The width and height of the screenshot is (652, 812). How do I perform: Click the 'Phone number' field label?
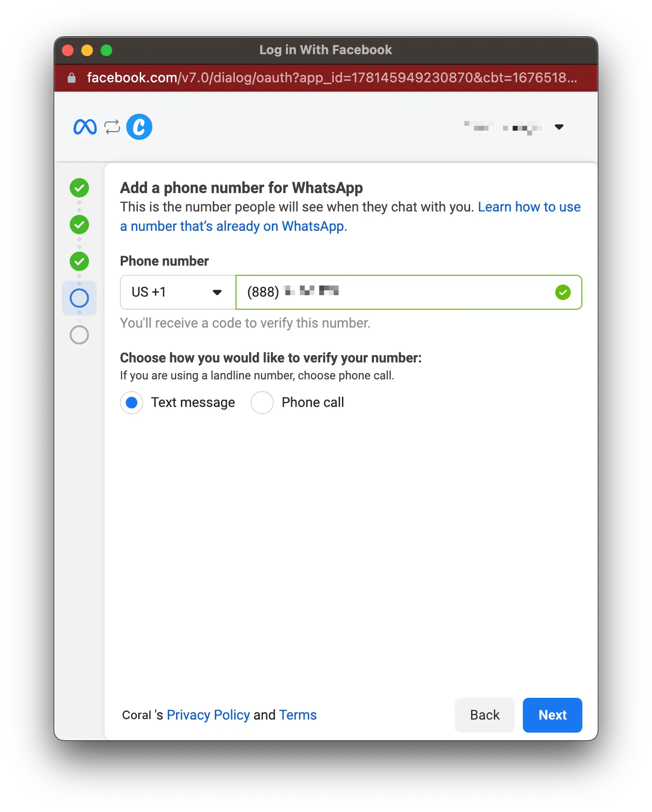[164, 261]
